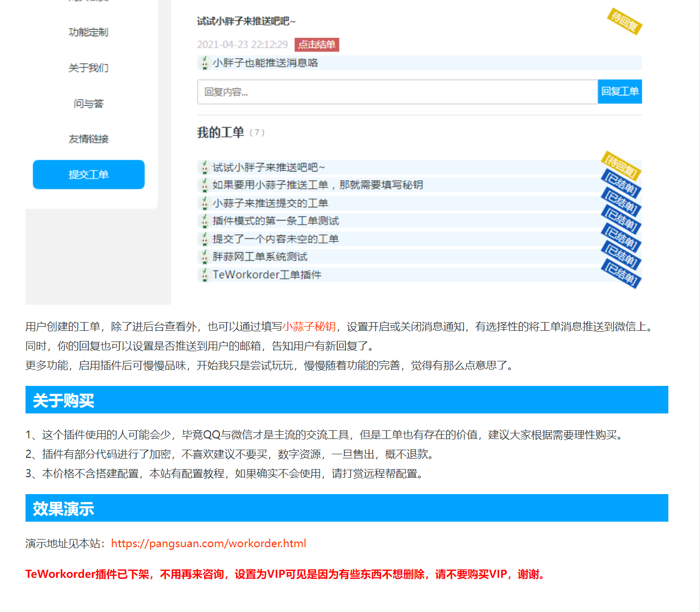Click the icon next to TeWorkorder工单插件 ticket

click(x=205, y=275)
